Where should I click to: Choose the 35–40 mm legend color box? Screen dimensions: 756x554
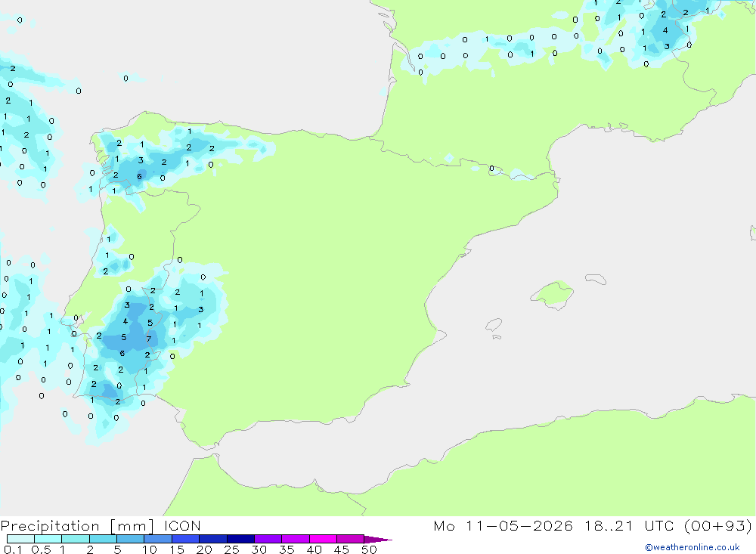click(x=295, y=539)
